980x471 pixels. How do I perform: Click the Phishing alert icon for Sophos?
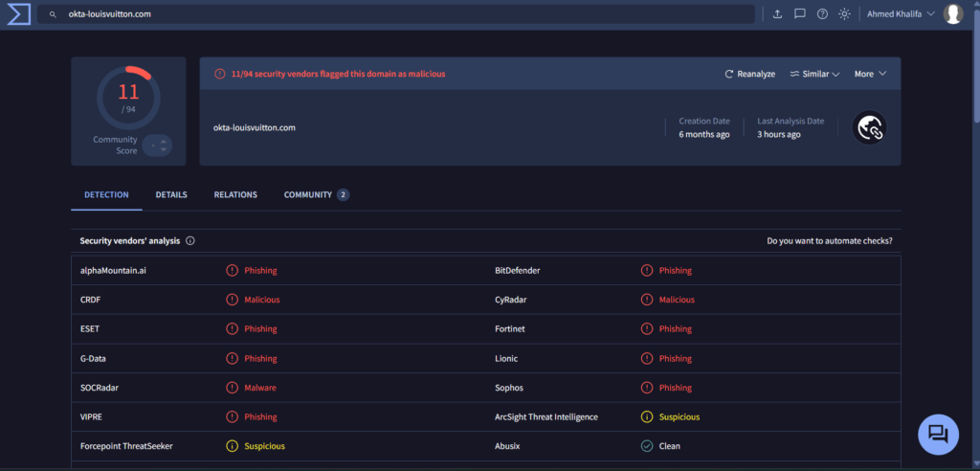pyautogui.click(x=647, y=388)
